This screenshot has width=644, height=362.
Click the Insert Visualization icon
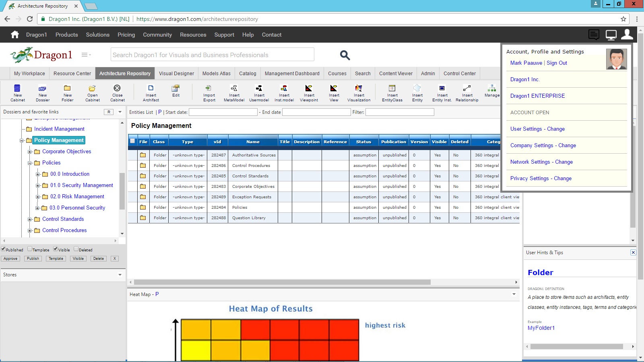[x=358, y=93]
